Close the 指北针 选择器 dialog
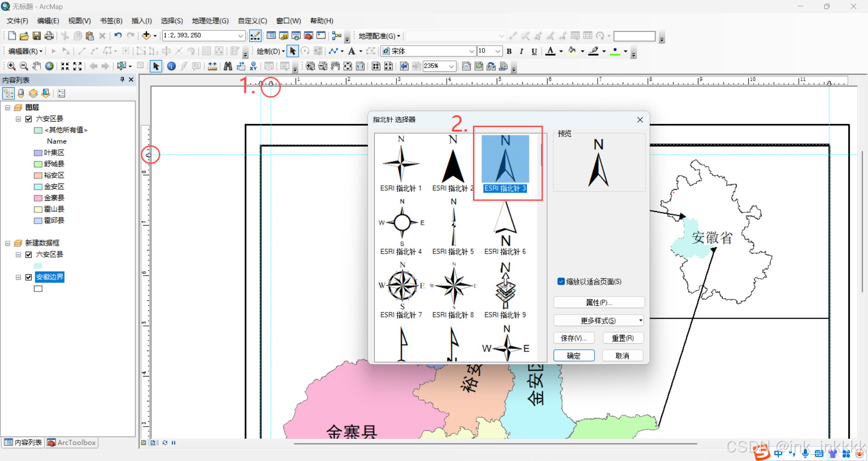The height and width of the screenshot is (461, 868). tap(640, 120)
